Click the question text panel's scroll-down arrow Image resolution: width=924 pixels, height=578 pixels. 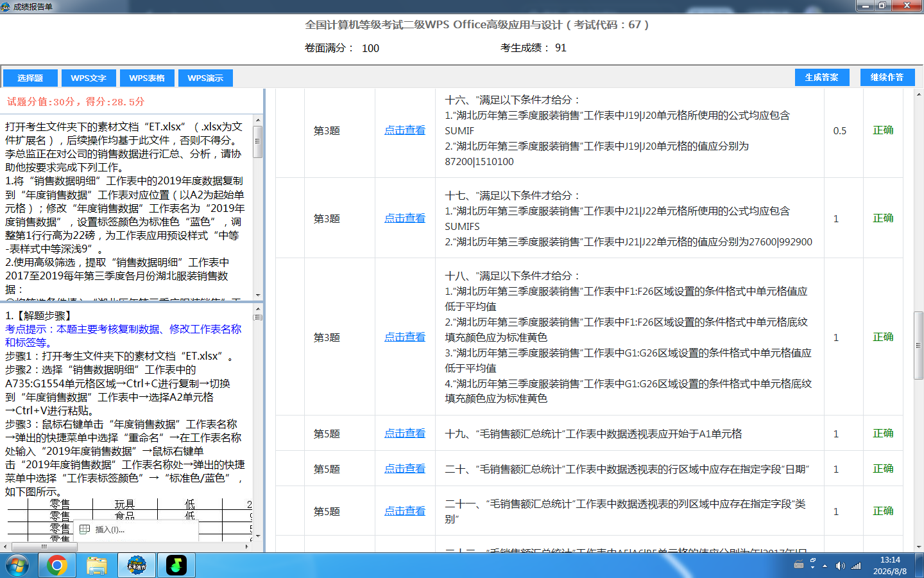[x=258, y=295]
